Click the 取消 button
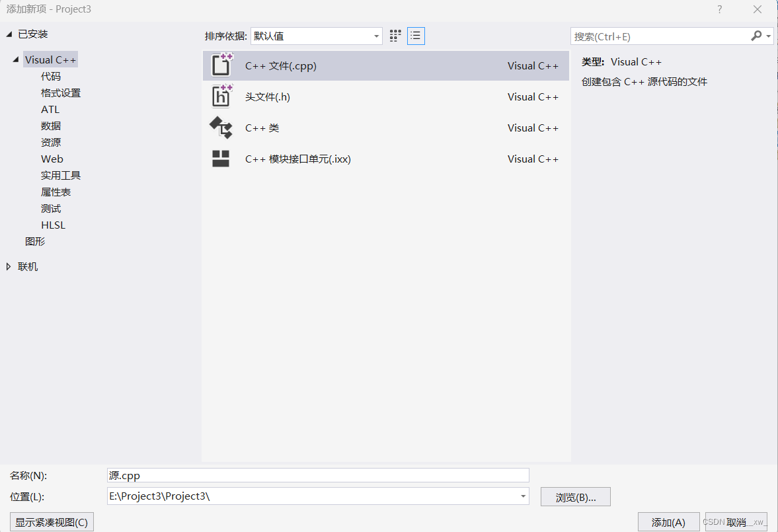 736,522
